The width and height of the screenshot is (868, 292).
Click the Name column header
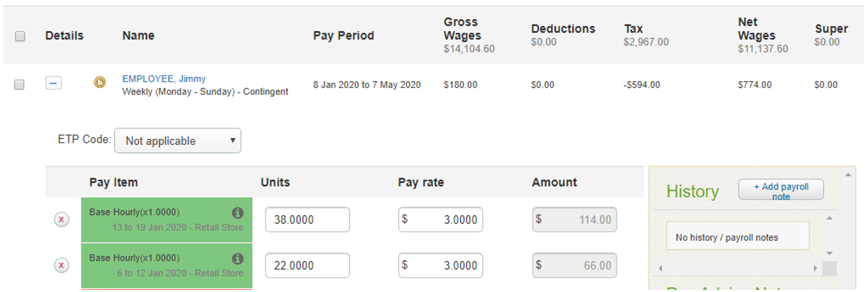(x=138, y=36)
